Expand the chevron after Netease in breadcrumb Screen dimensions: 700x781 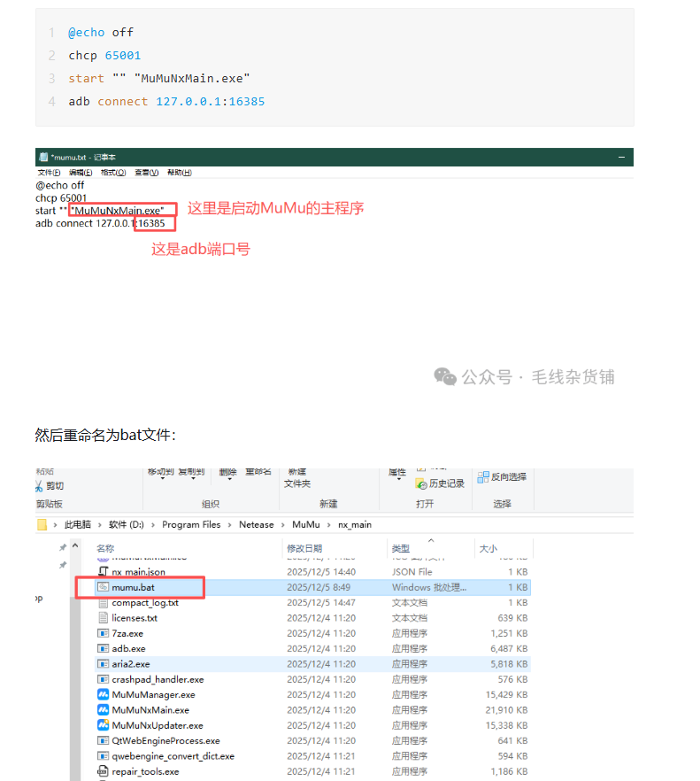pyautogui.click(x=283, y=525)
